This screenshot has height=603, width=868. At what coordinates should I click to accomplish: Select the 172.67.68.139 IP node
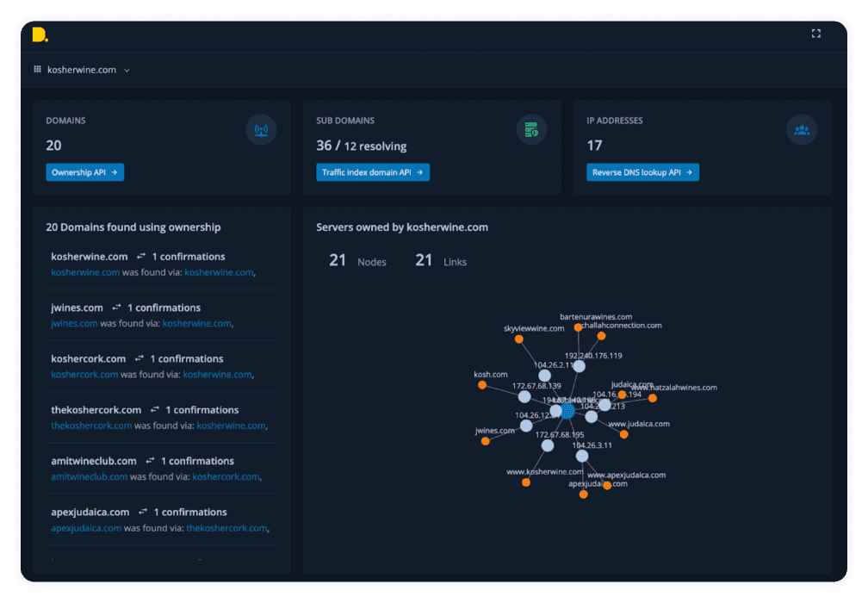click(x=524, y=396)
